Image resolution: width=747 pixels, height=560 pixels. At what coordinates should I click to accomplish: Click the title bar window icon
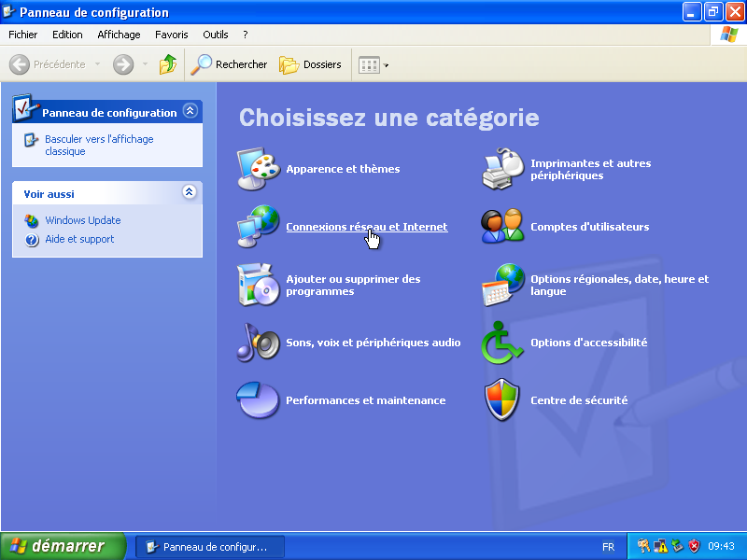(9, 11)
